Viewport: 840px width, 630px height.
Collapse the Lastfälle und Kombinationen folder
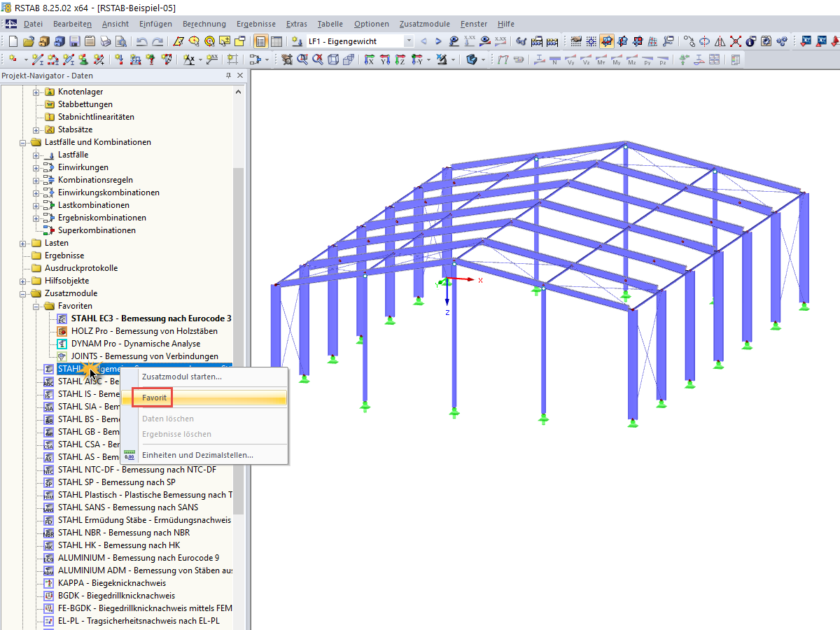[x=23, y=142]
